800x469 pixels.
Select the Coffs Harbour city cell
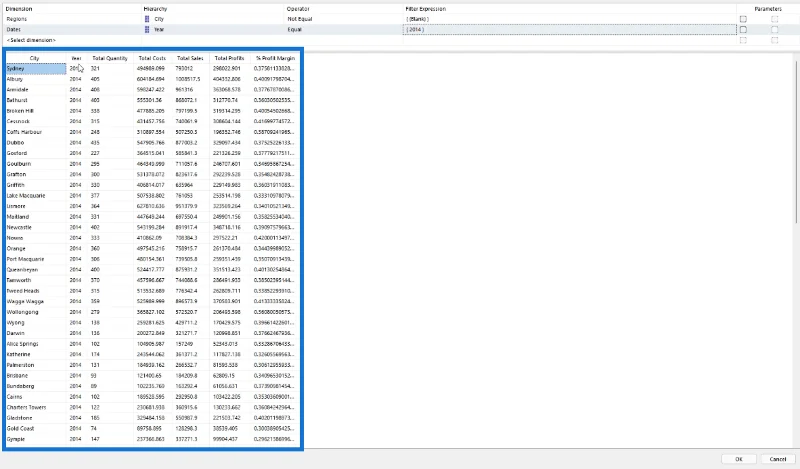36,132
